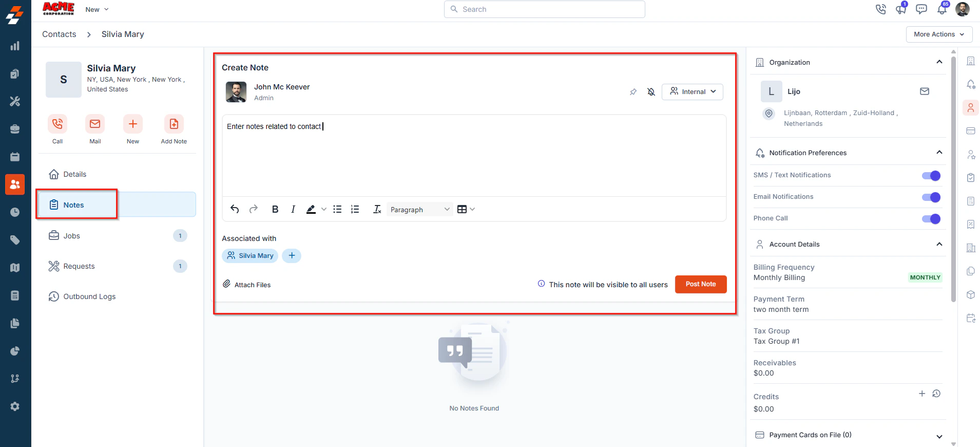Toggle the muted bell icon on note
Image resolution: width=980 pixels, height=447 pixels.
pyautogui.click(x=651, y=92)
